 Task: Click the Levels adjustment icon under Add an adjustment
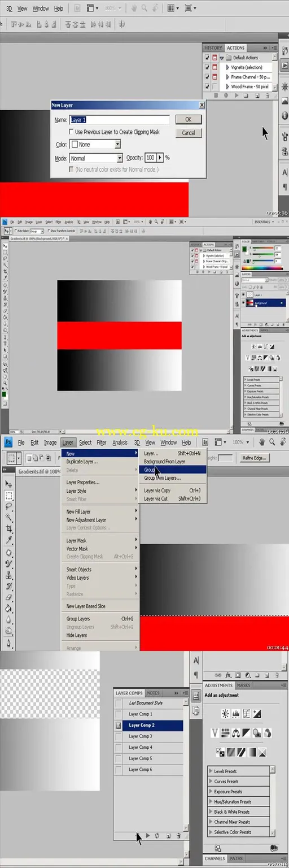pyautogui.click(x=236, y=714)
